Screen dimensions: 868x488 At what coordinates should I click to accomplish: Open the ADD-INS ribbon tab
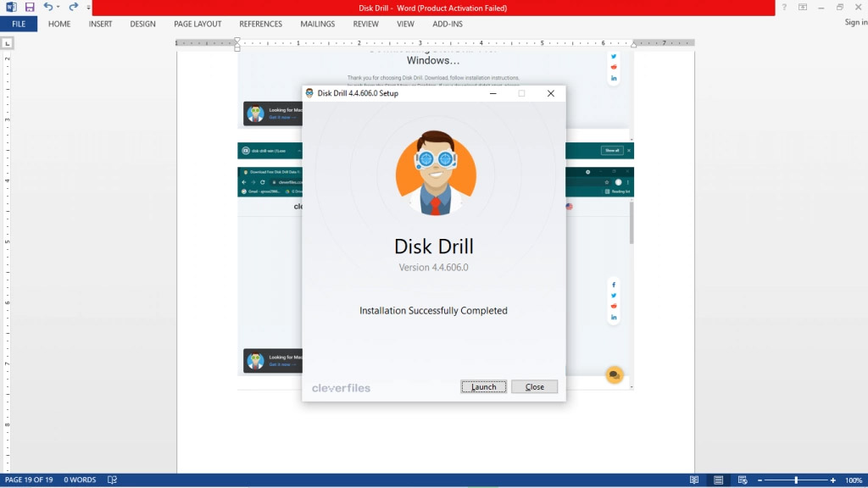tap(448, 24)
